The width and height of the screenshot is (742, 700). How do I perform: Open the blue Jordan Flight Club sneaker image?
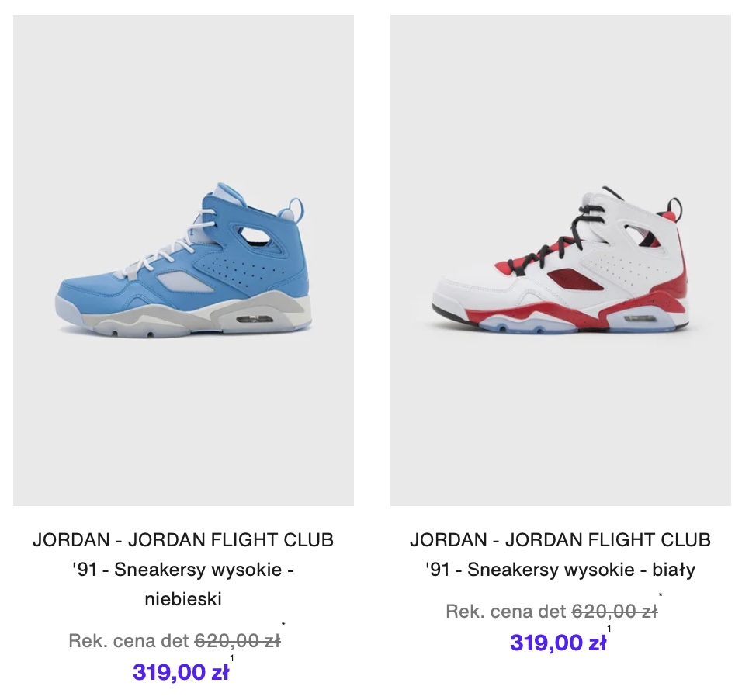(x=183, y=260)
